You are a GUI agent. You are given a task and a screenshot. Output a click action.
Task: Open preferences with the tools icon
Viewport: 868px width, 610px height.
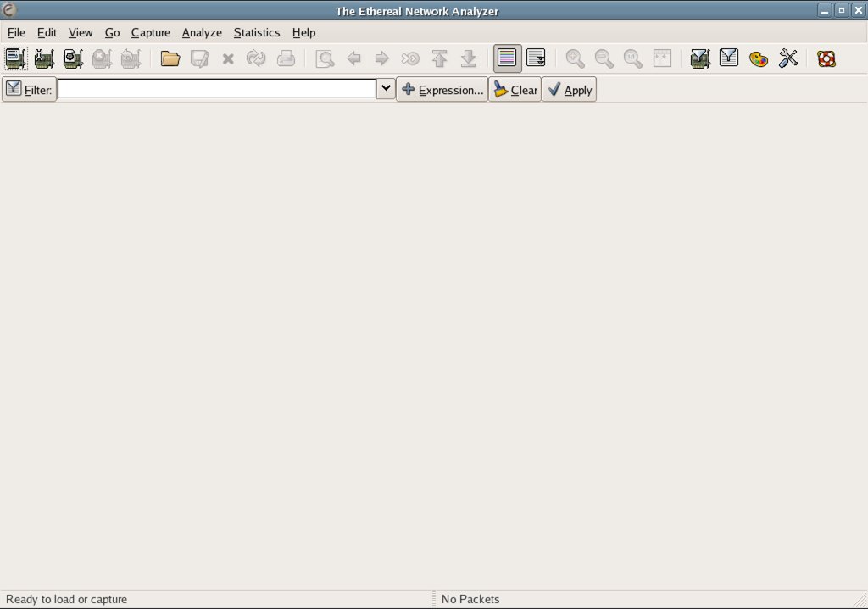[x=788, y=58]
